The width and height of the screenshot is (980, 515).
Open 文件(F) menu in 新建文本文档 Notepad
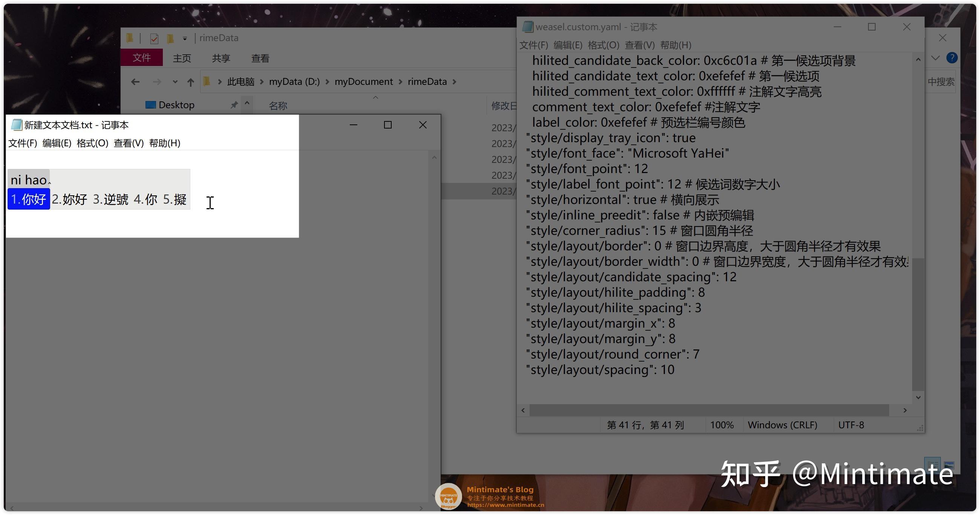(23, 143)
